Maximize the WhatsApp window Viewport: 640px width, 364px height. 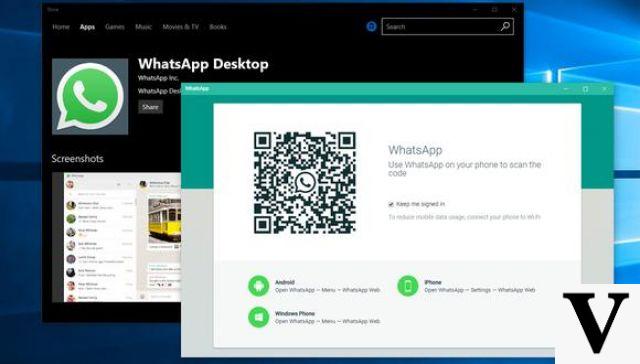pyautogui.click(x=585, y=89)
